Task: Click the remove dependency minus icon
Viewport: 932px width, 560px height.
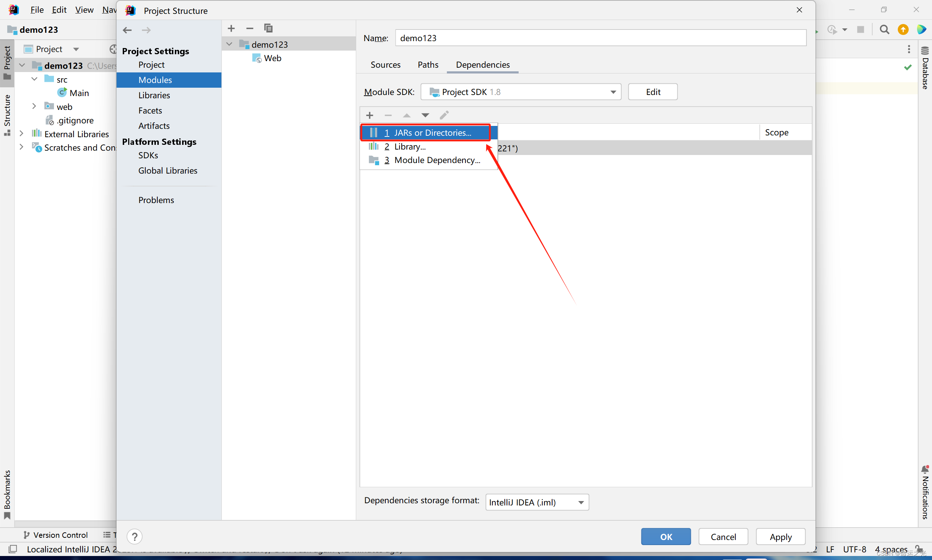Action: 388,116
